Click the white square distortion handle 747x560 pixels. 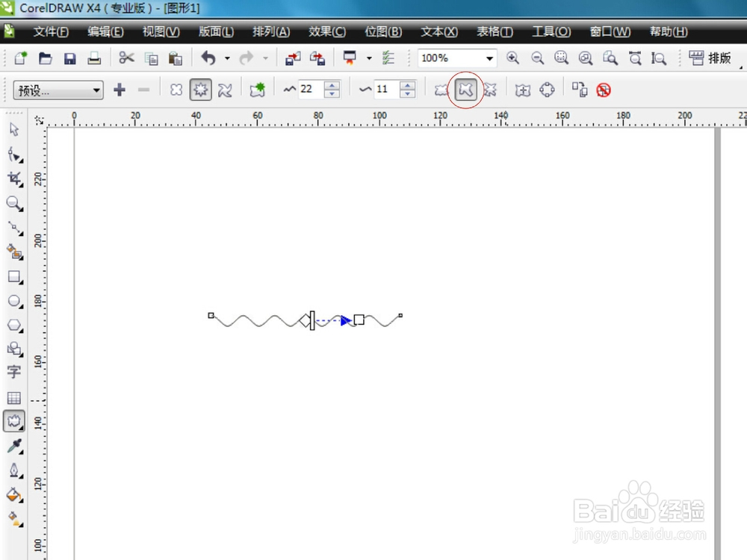[x=359, y=320]
